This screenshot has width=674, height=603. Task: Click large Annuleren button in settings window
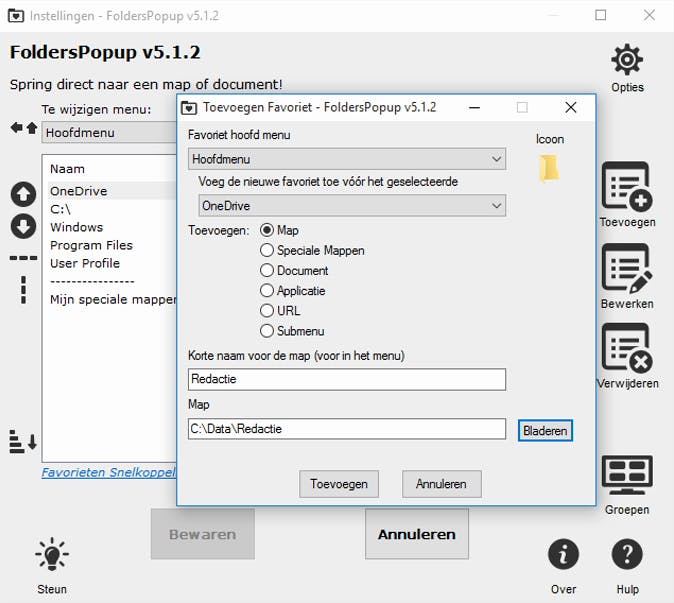click(x=417, y=534)
